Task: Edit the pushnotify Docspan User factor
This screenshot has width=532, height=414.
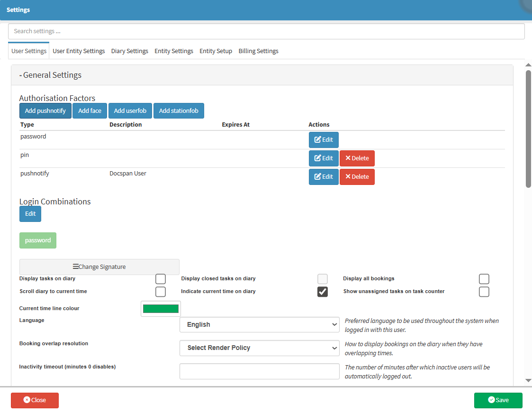Action: [324, 177]
